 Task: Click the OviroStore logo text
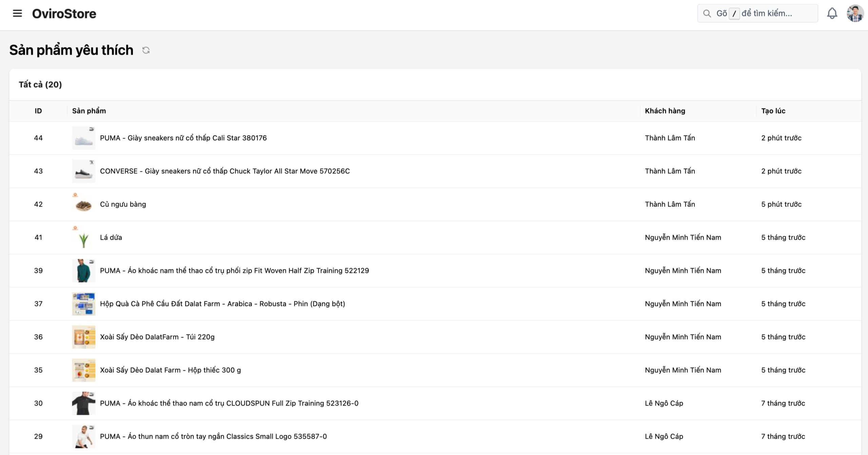click(x=64, y=14)
